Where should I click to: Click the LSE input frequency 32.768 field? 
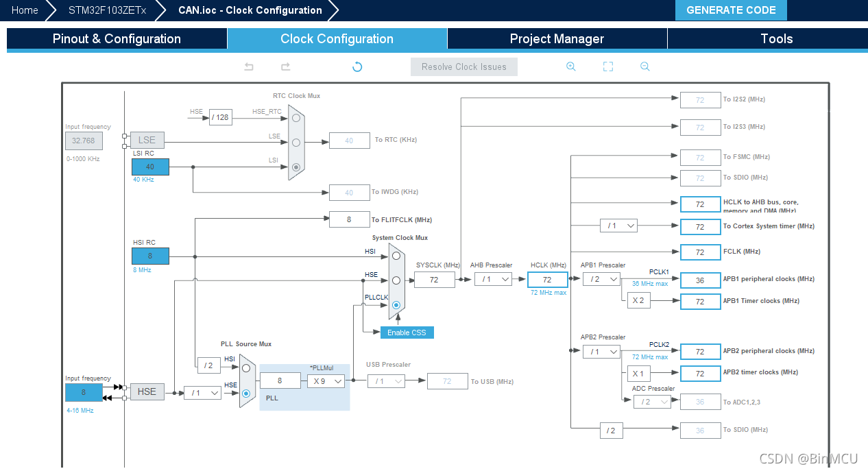[84, 141]
